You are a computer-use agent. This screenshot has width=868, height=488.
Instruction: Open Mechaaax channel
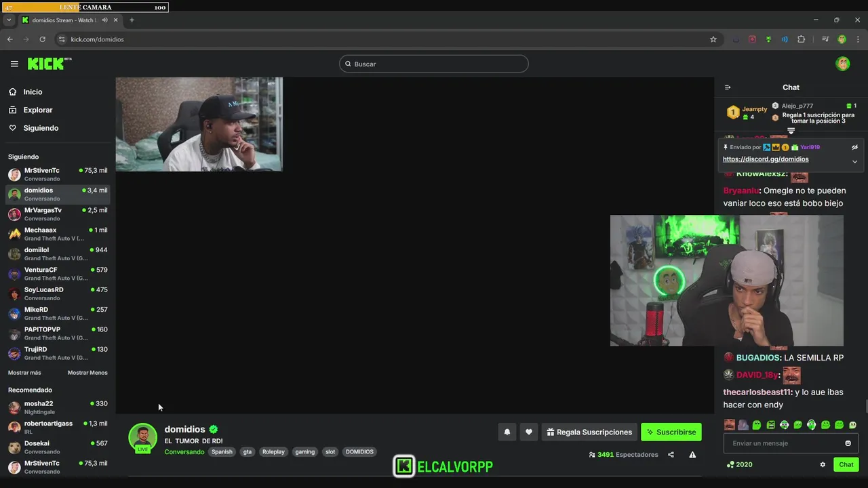(x=58, y=234)
